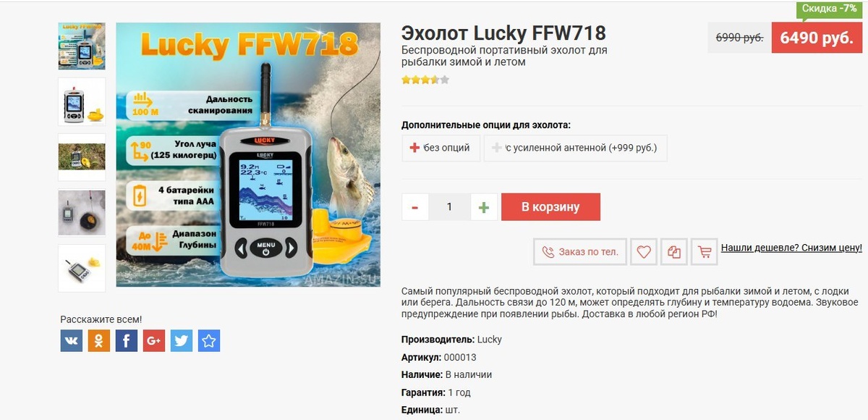
Task: Click the quantity input field
Action: click(x=449, y=207)
